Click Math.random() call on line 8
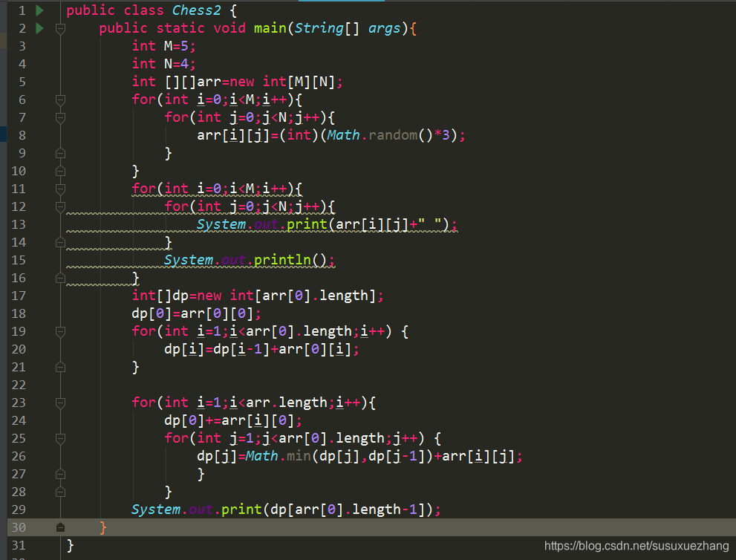The width and height of the screenshot is (736, 560). [380, 135]
